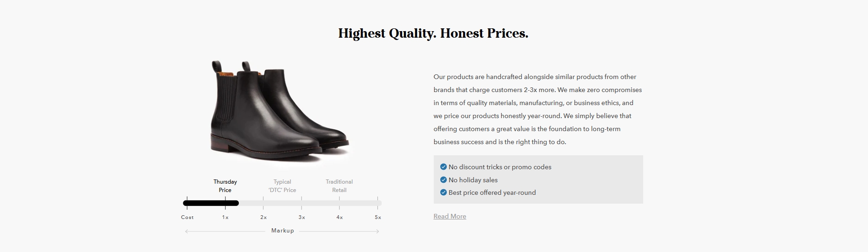Click the checkmark icon beside No holiday sales
Viewport: 868px width, 252px height.
443,180
